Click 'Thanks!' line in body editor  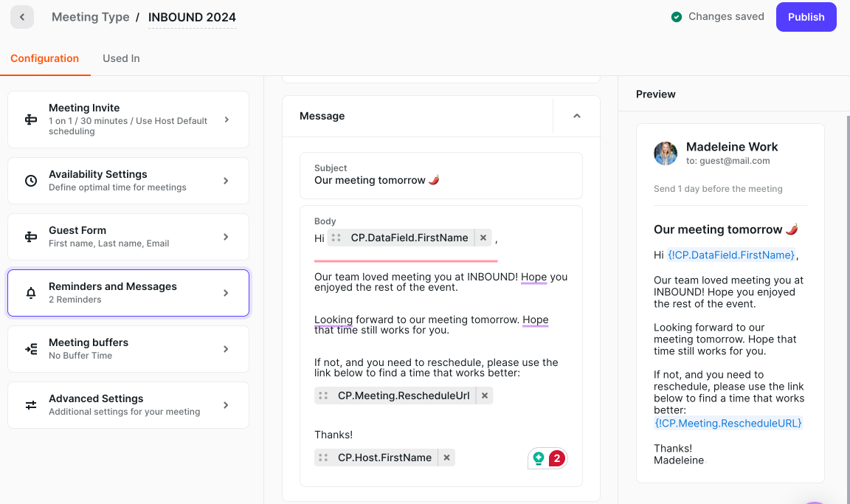334,435
